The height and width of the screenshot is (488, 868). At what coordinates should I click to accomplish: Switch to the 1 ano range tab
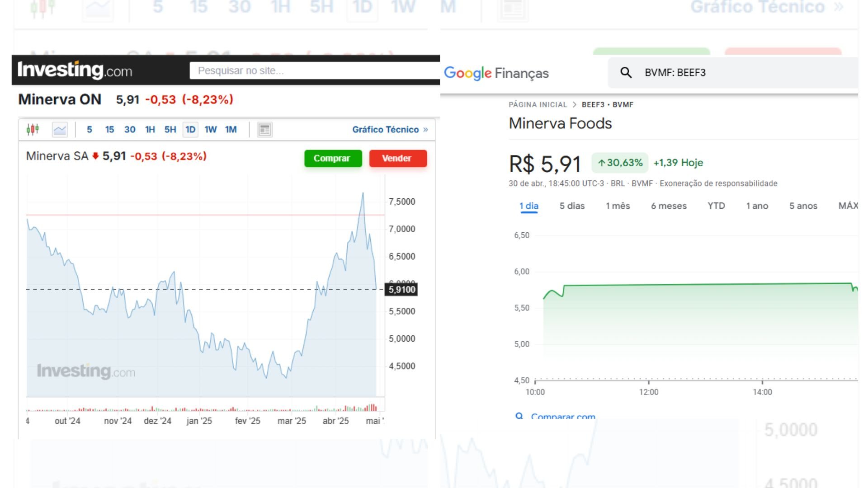(757, 206)
